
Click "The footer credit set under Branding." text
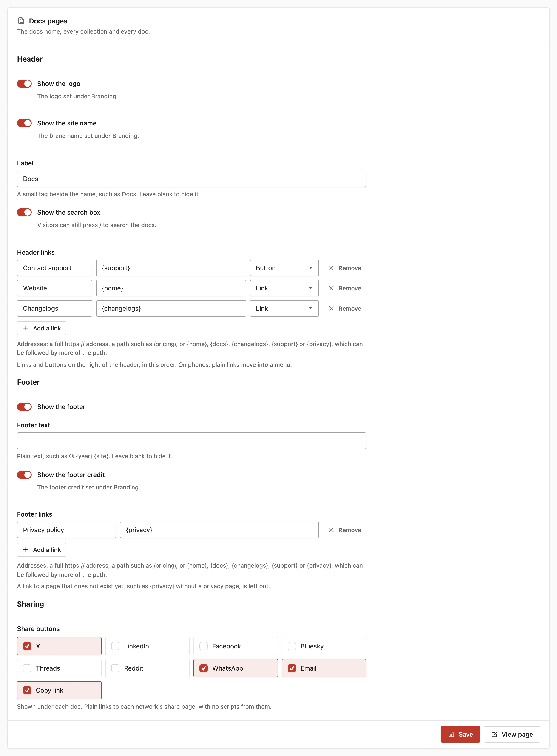(89, 487)
